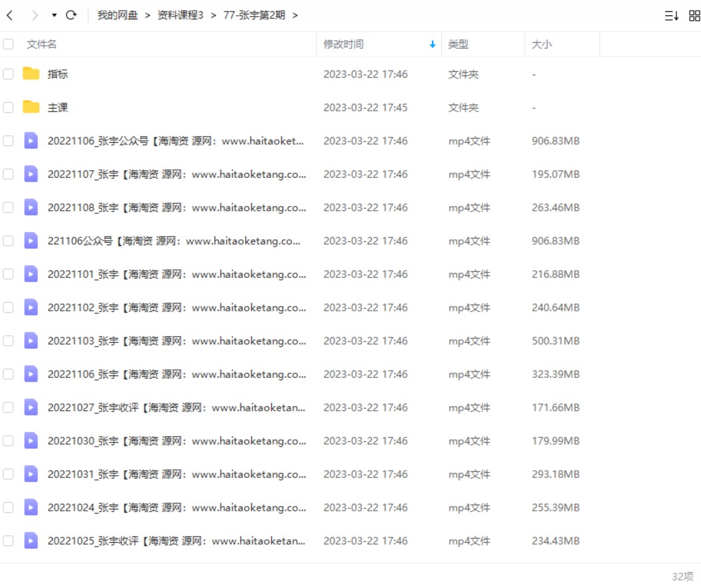Go forward with the right arrow
701x588 pixels.
point(35,15)
